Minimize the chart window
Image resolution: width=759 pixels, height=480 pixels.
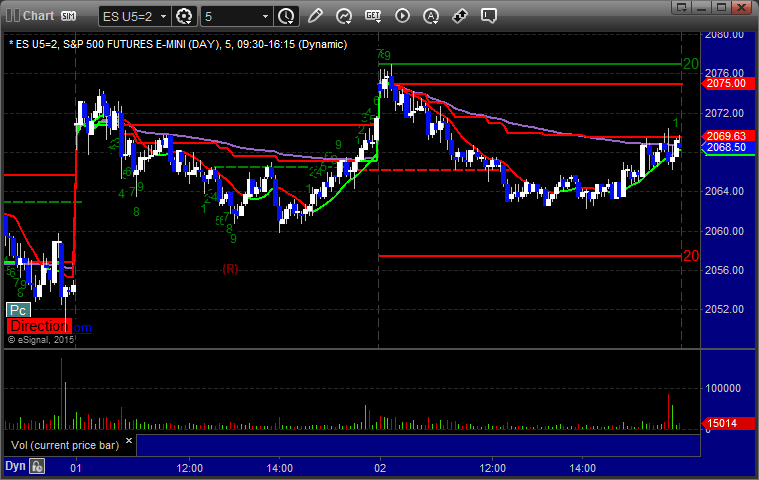(x=702, y=7)
